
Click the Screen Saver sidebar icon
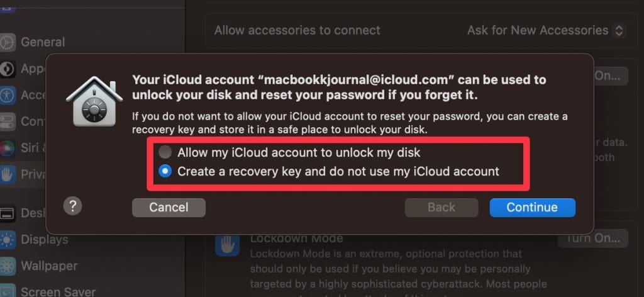8,291
